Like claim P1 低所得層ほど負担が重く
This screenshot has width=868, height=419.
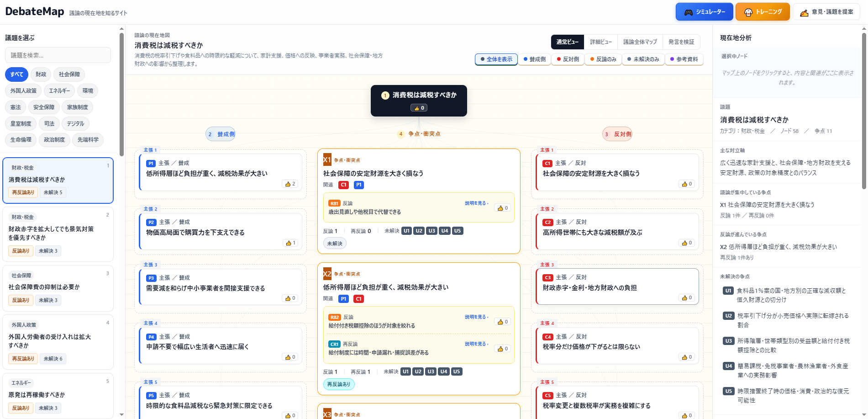(290, 184)
